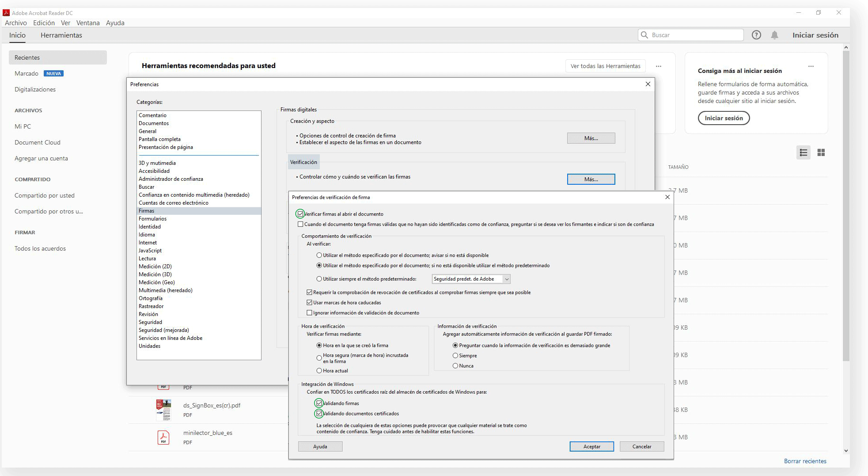Screen dimensions: 868x476
Task: Open Compartido por usted
Action: (x=44, y=195)
